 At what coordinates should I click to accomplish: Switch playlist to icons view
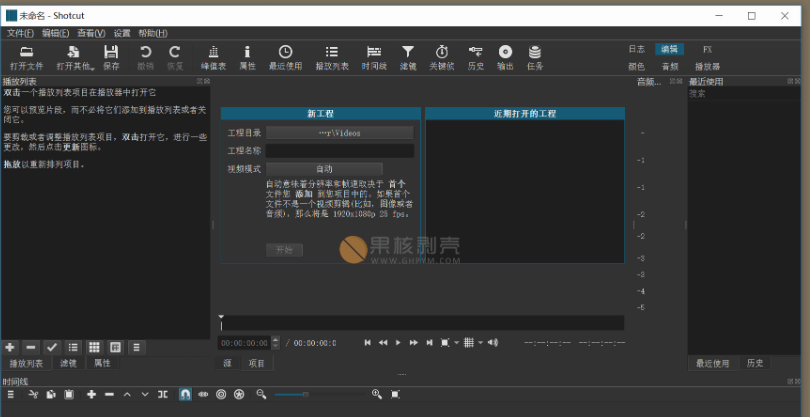115,347
